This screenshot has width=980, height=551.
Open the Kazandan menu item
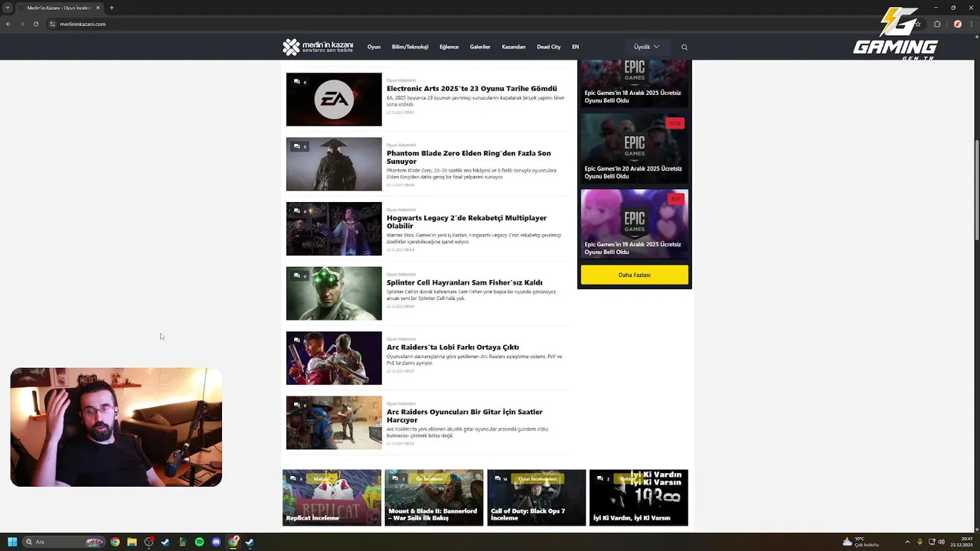(514, 47)
